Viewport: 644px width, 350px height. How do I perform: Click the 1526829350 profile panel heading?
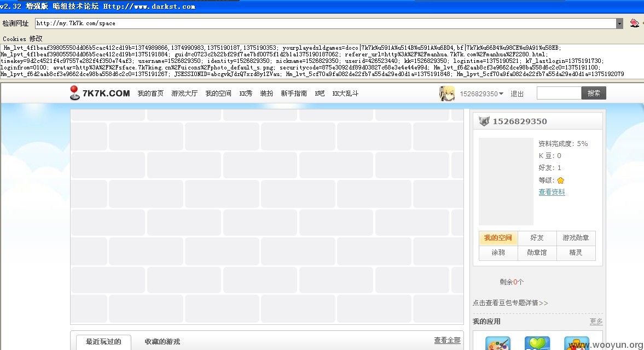coord(520,121)
